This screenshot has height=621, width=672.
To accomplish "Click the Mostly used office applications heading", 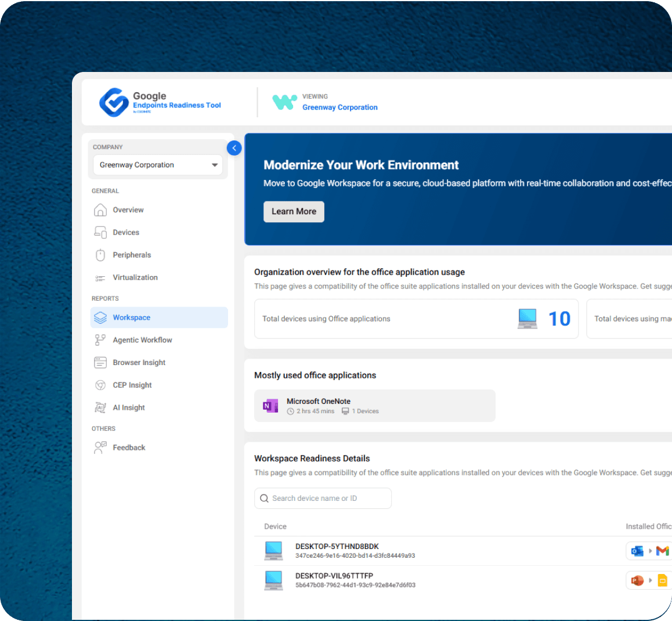I will (315, 376).
